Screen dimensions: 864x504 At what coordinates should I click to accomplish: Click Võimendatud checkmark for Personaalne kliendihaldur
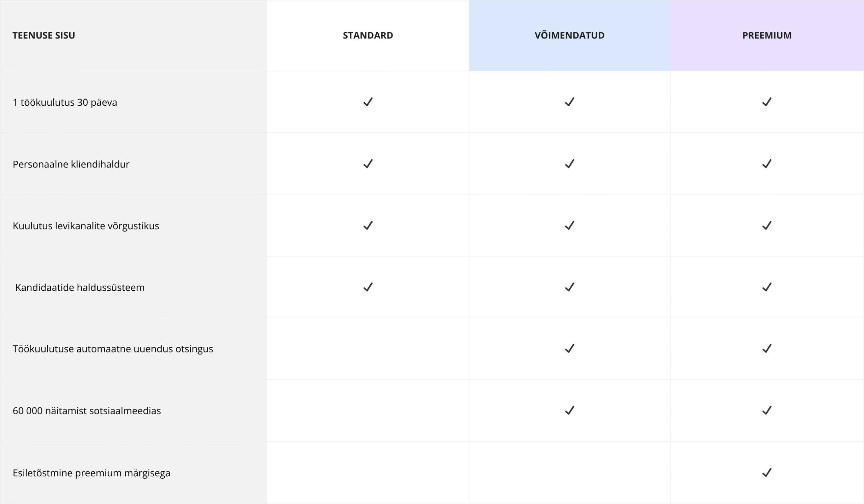tap(569, 164)
